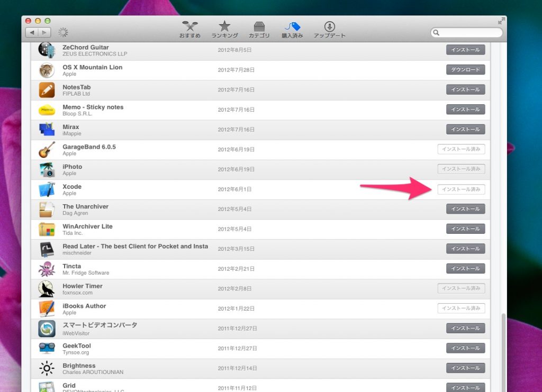Install Memo - Sticky notes
This screenshot has width=542, height=392.
point(465,110)
